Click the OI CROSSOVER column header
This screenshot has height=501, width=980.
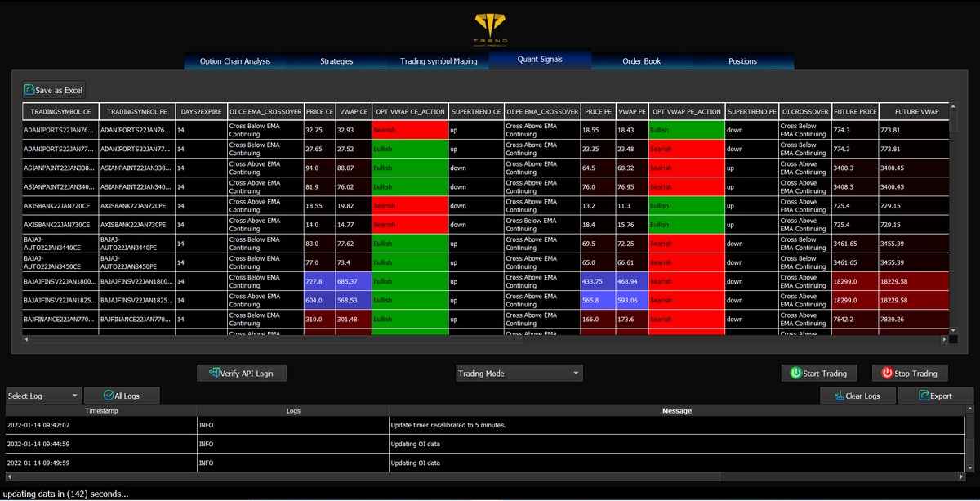click(804, 111)
